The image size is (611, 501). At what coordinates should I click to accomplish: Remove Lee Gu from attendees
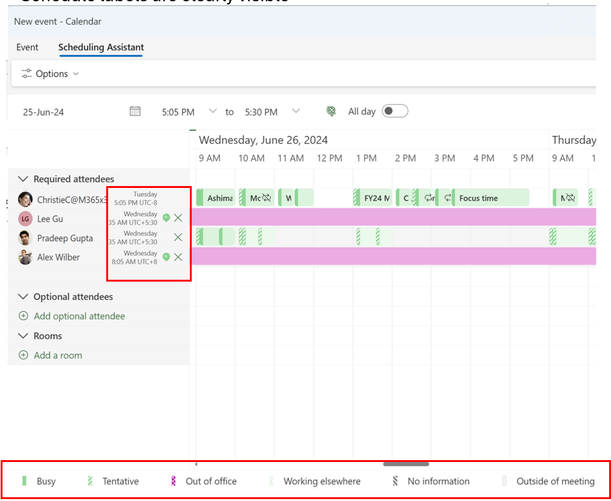coord(178,218)
